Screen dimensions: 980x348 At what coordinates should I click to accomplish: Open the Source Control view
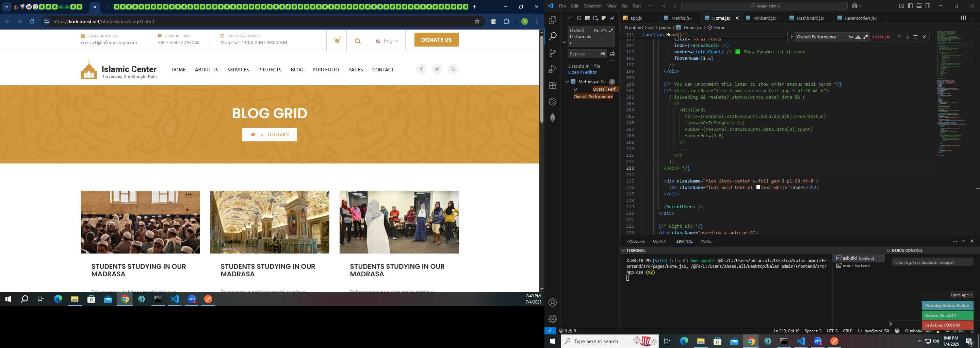pos(552,53)
